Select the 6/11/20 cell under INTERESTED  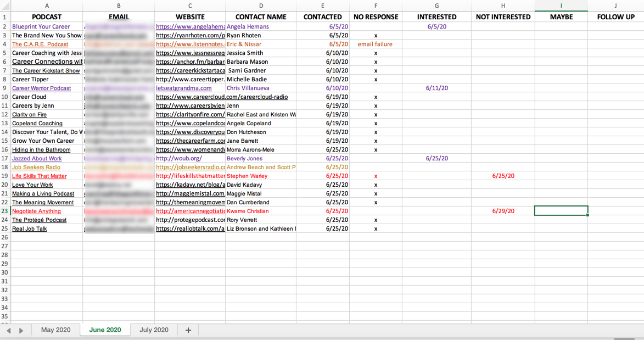[x=436, y=88]
